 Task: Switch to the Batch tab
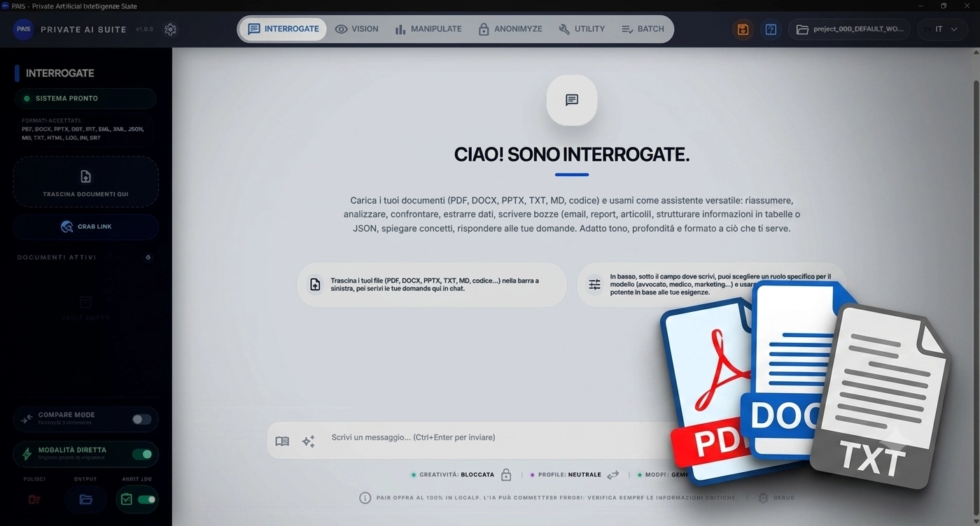pos(643,29)
